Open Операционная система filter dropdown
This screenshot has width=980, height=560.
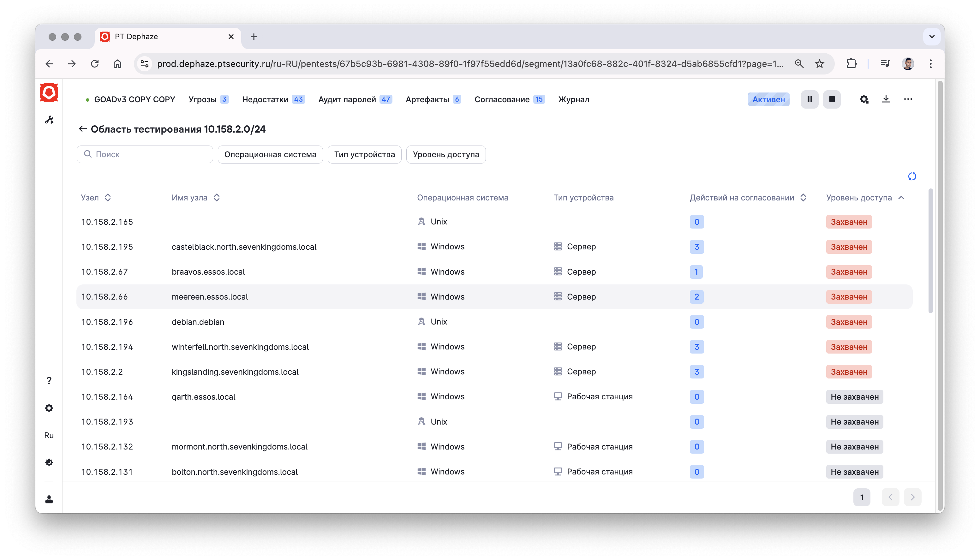(x=270, y=154)
